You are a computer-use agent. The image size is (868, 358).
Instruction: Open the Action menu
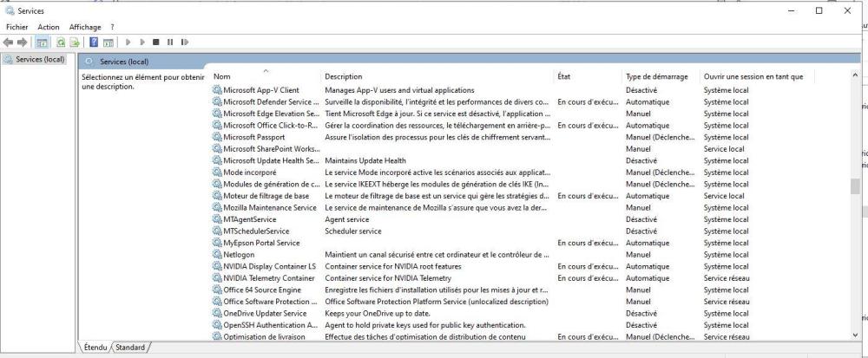coord(49,28)
